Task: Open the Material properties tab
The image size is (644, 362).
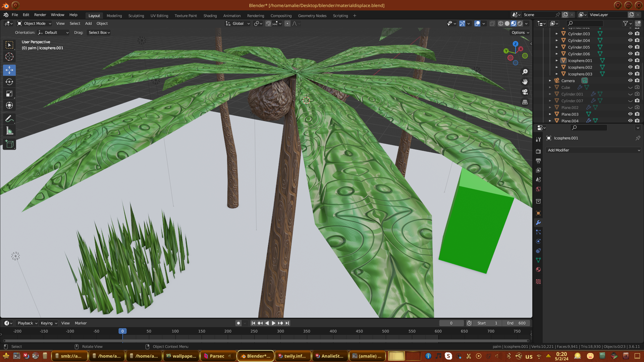Action: click(538, 269)
